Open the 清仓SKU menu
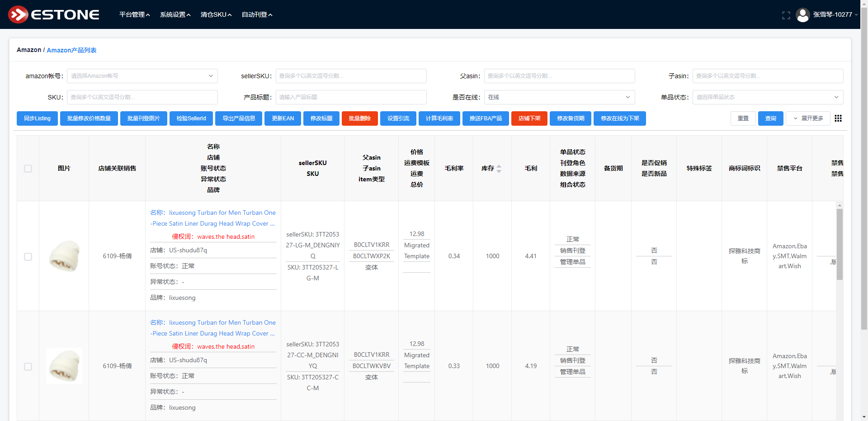Image resolution: width=868 pixels, height=421 pixels. click(x=216, y=14)
